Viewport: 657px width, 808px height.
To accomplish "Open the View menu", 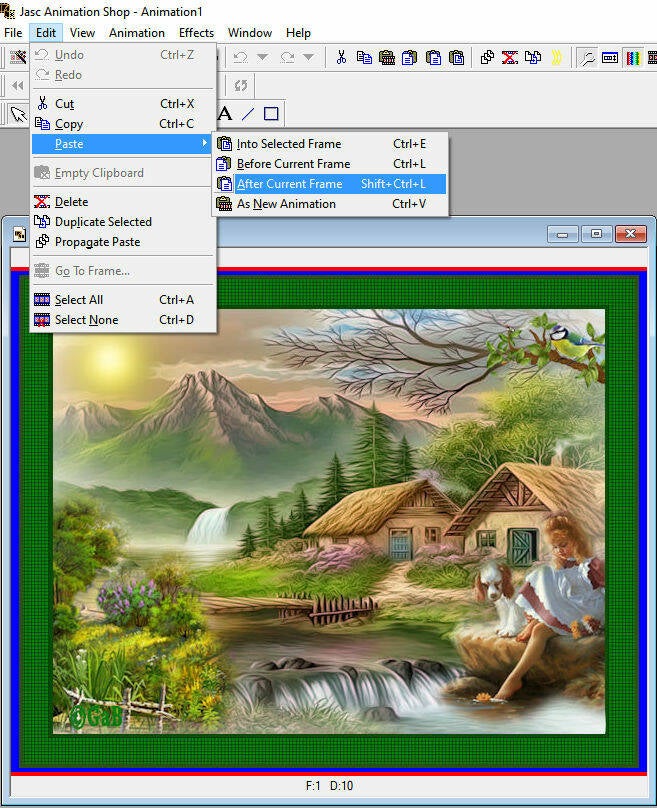I will pos(82,32).
